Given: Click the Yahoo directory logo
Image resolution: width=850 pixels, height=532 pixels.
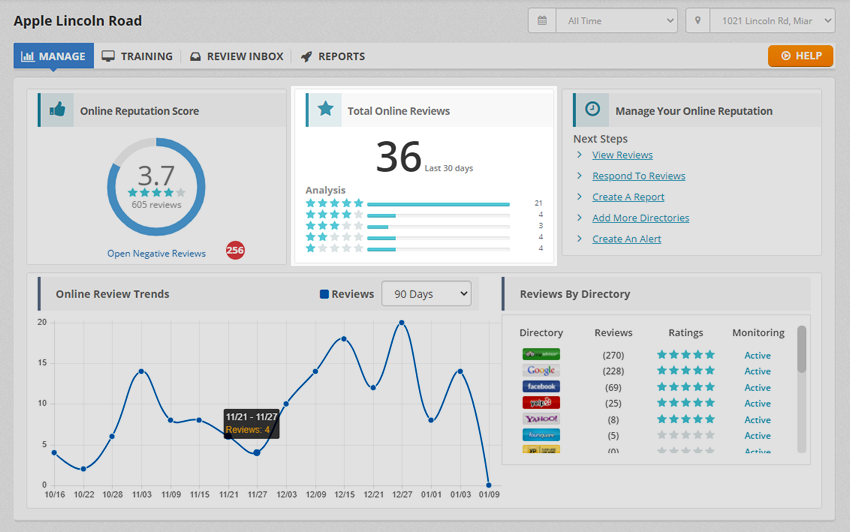Looking at the screenshot, I should (541, 419).
